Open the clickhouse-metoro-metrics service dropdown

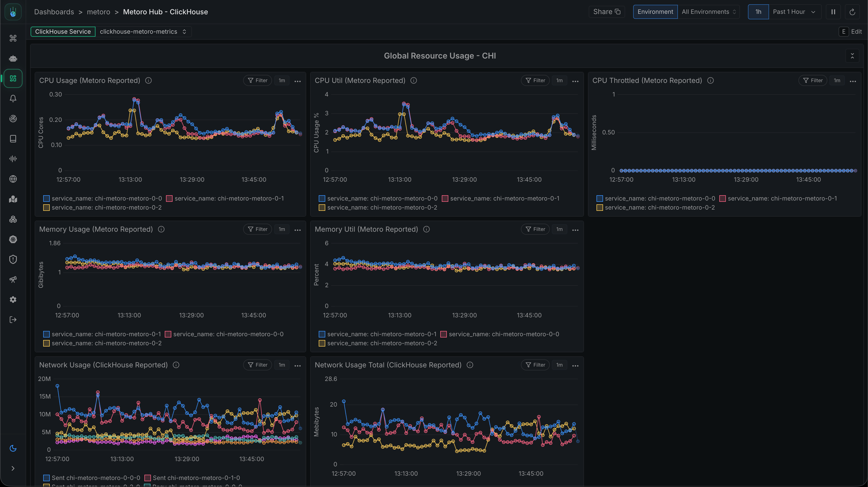[x=143, y=32]
